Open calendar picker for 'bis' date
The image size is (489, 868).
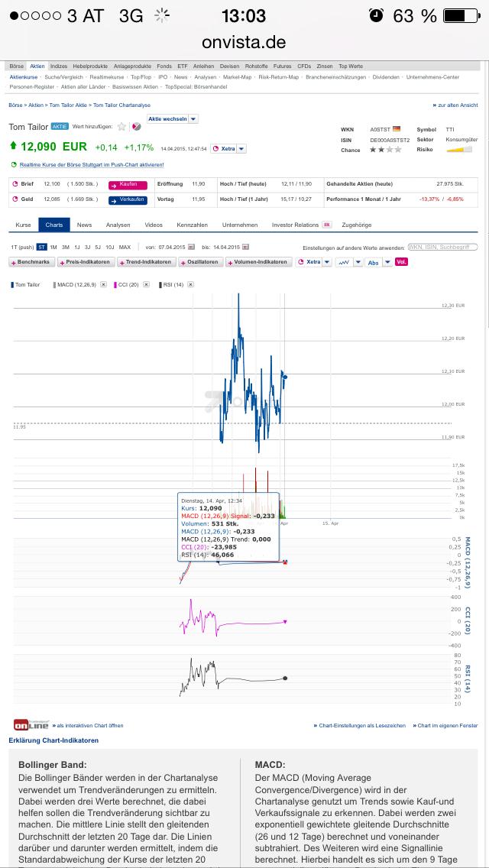tap(245, 247)
